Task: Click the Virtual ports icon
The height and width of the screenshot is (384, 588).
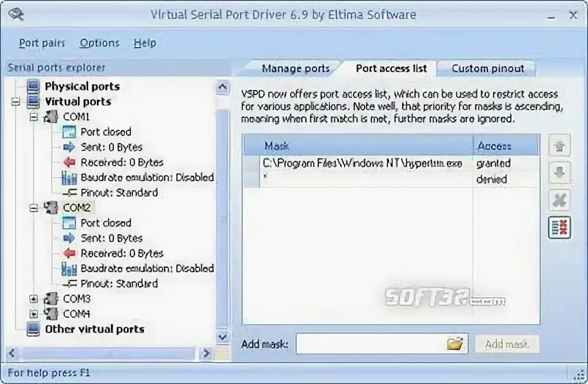Action: [33, 102]
